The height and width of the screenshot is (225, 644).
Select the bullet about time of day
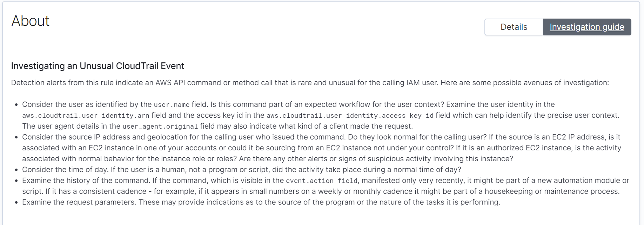coord(242,170)
